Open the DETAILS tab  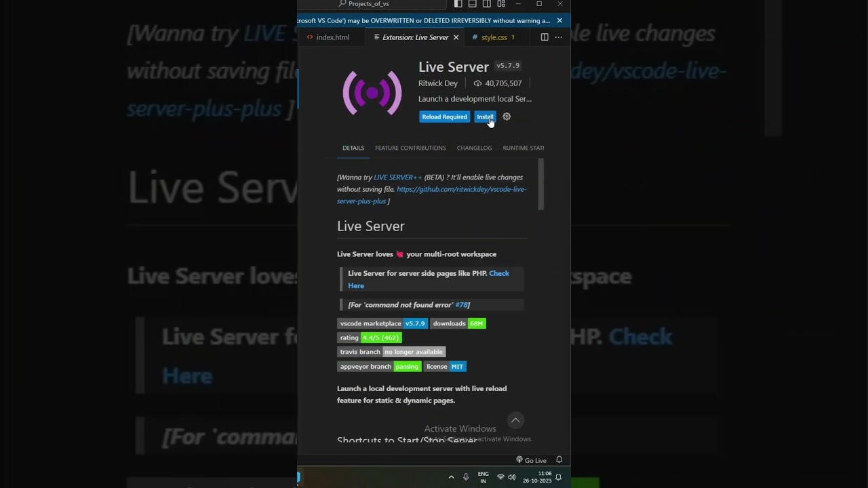coord(353,148)
